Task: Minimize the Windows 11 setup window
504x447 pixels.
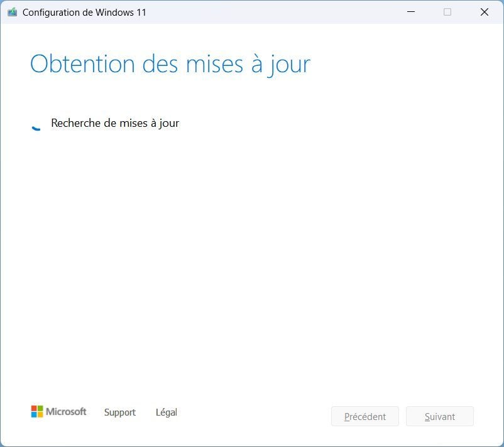Action: coord(410,12)
